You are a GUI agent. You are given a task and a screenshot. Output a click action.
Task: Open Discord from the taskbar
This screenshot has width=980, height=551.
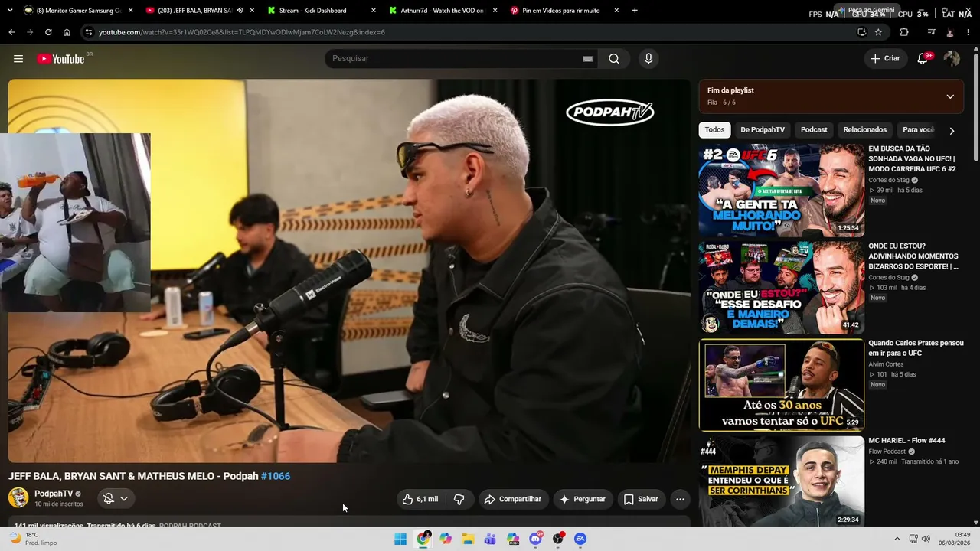pyautogui.click(x=536, y=539)
